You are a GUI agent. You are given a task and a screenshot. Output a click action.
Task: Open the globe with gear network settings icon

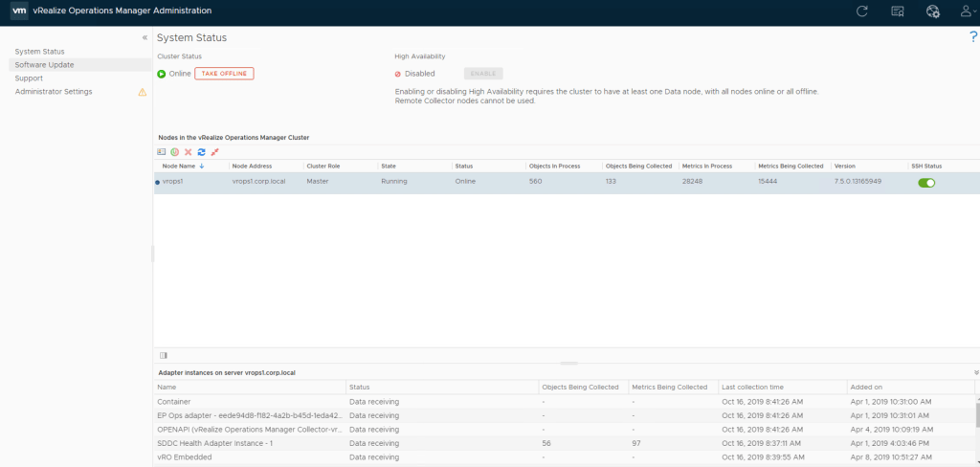[x=932, y=11]
